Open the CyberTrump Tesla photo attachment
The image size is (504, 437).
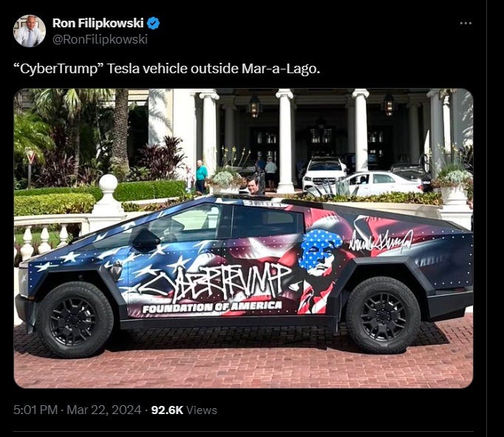[243, 238]
